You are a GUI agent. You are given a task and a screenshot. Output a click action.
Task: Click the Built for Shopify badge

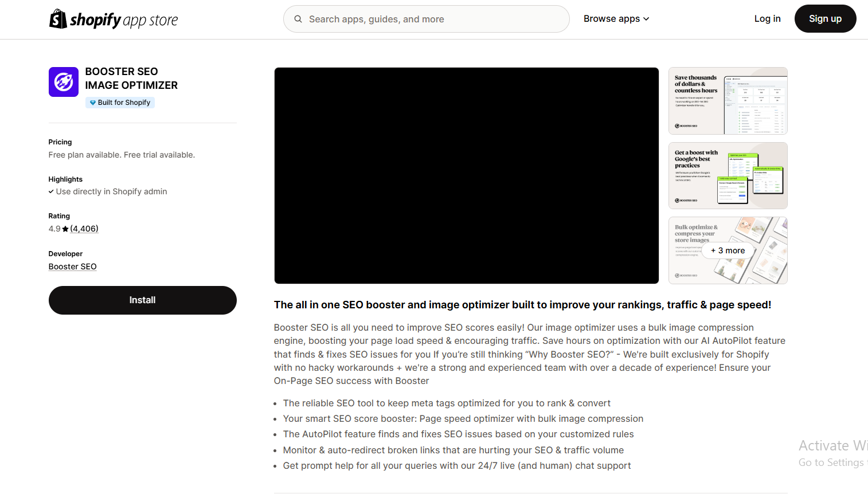pos(120,103)
